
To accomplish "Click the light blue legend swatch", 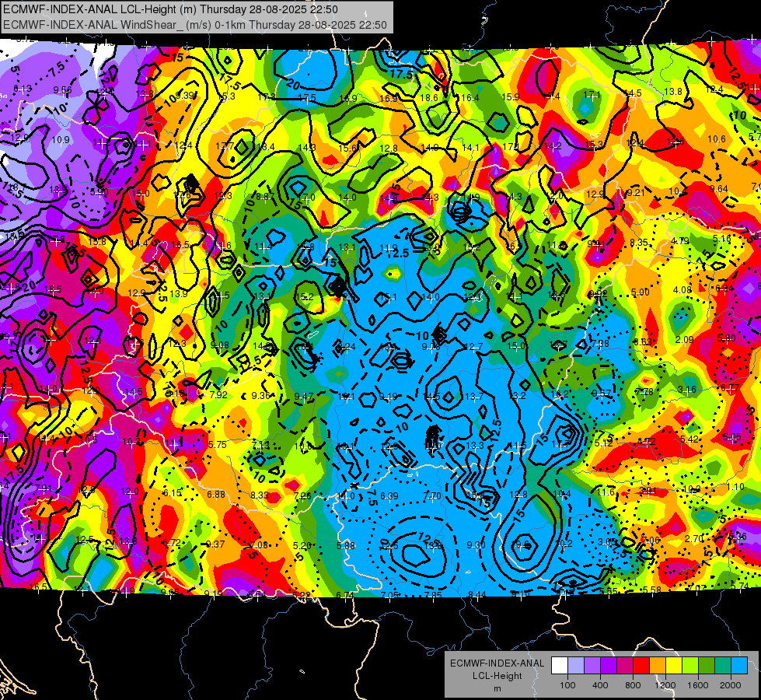I will pyautogui.click(x=739, y=666).
